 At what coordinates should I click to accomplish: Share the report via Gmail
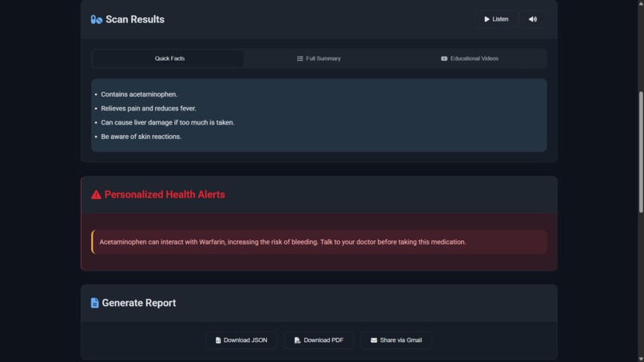point(396,340)
